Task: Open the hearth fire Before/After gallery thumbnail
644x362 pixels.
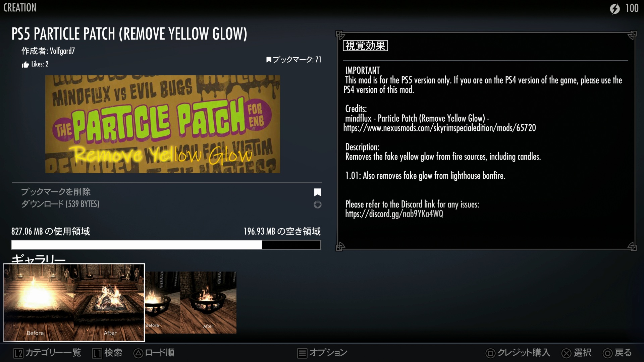Action: (74, 302)
